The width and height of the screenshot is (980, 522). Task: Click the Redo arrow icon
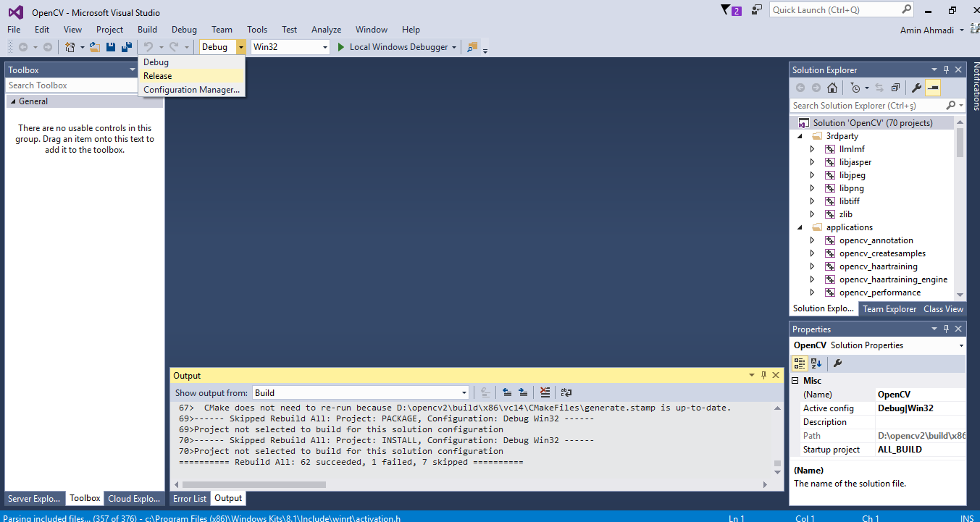click(174, 47)
